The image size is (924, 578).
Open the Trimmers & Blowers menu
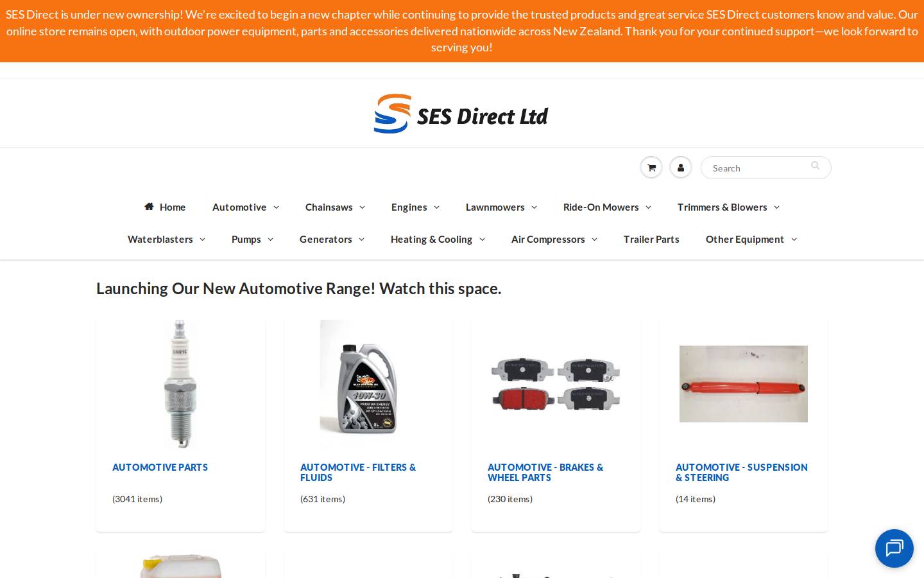click(x=722, y=207)
